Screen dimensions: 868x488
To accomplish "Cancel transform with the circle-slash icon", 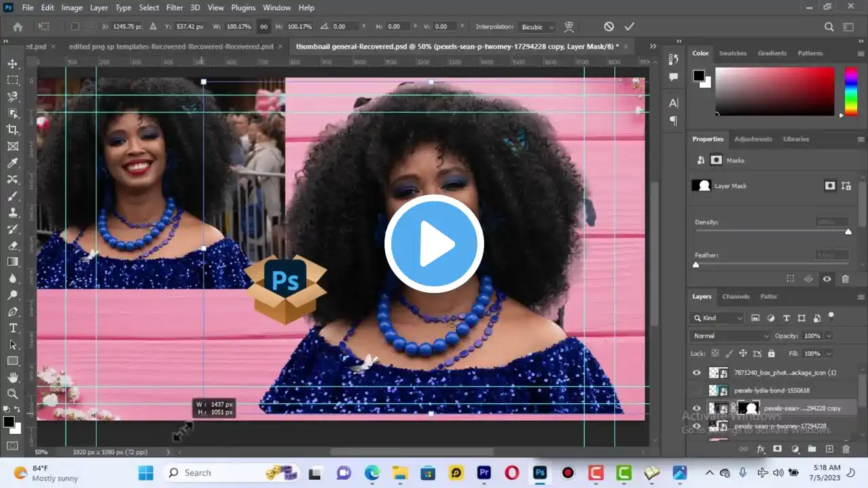I will click(609, 26).
